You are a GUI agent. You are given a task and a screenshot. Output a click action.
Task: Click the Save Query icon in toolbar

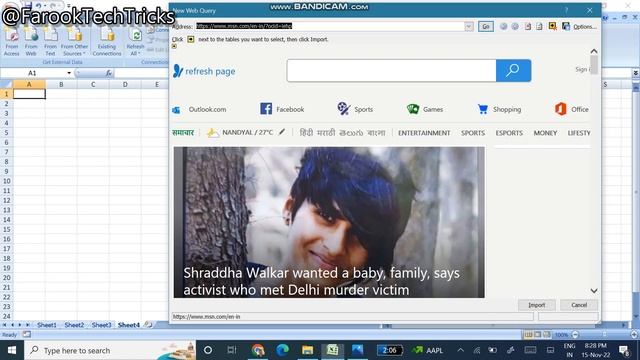point(566,27)
